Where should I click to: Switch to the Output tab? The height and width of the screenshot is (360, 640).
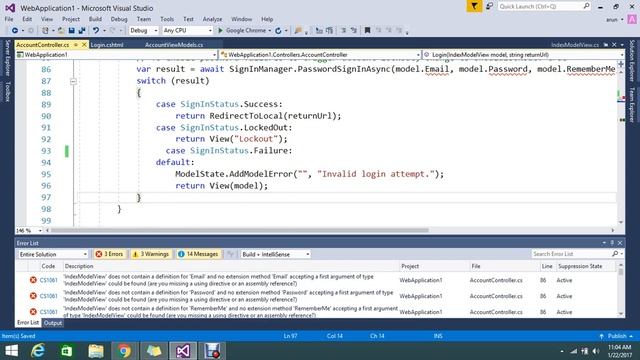coord(53,323)
